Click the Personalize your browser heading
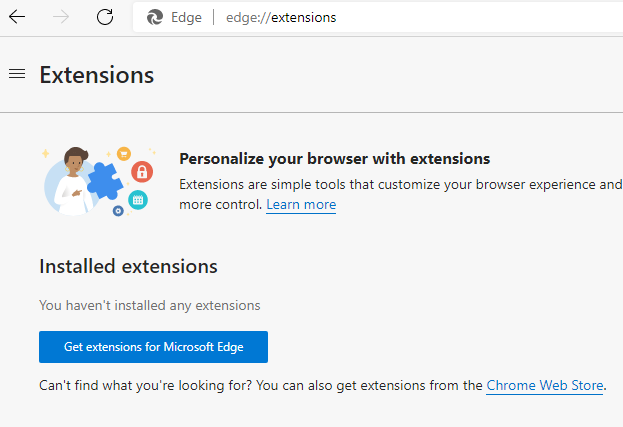Image resolution: width=623 pixels, height=427 pixels. point(334,159)
